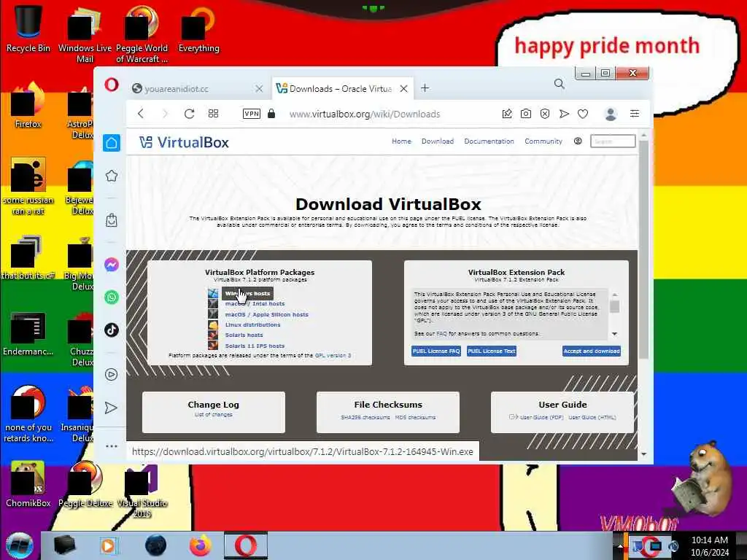
Task: Click the Windows Start orb
Action: 20,545
